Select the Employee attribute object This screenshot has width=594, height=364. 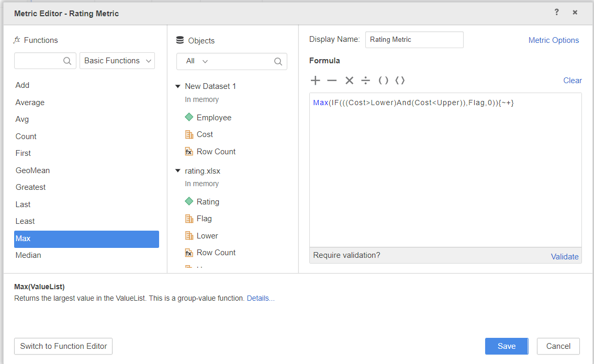tap(214, 118)
